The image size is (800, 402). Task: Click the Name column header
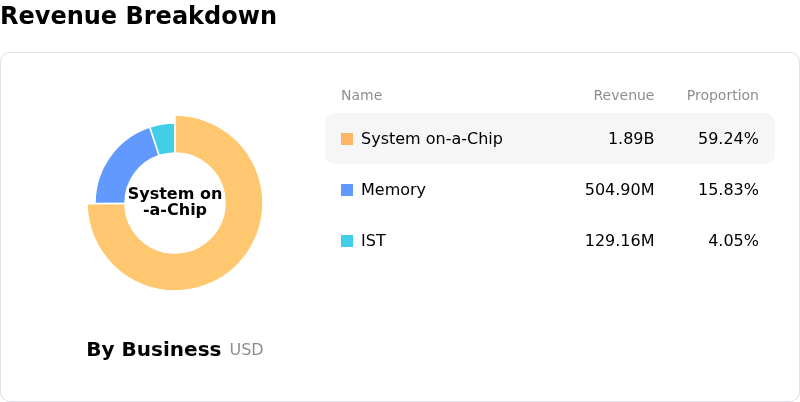(361, 96)
